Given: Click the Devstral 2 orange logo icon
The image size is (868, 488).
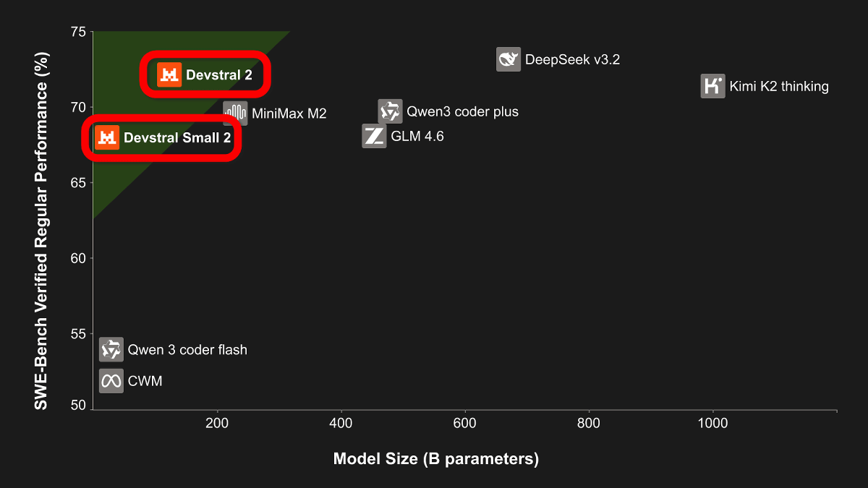Looking at the screenshot, I should (x=169, y=74).
